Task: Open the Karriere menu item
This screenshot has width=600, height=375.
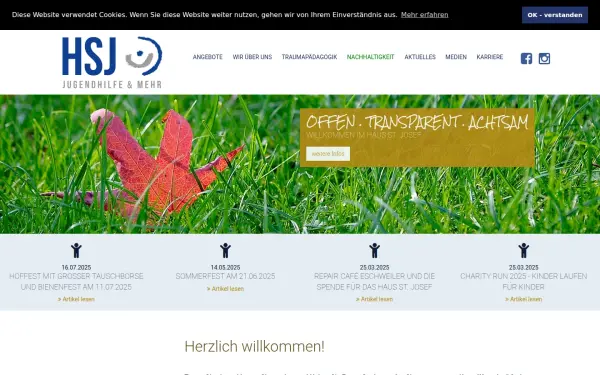Action: 489,57
